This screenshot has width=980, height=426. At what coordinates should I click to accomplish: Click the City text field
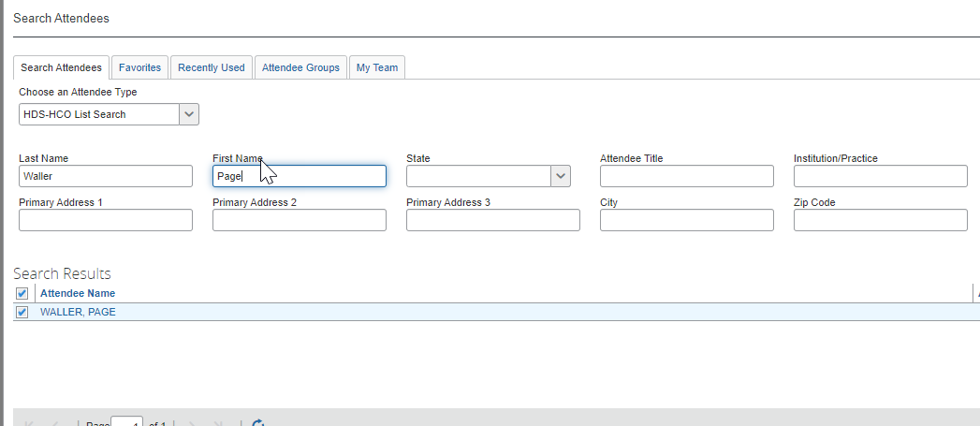tap(686, 220)
